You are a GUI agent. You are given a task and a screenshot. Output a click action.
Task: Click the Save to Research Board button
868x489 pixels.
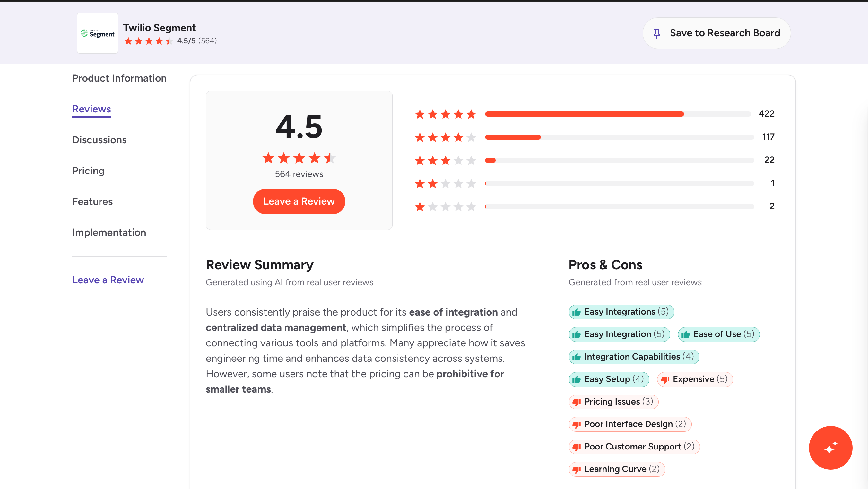point(716,33)
